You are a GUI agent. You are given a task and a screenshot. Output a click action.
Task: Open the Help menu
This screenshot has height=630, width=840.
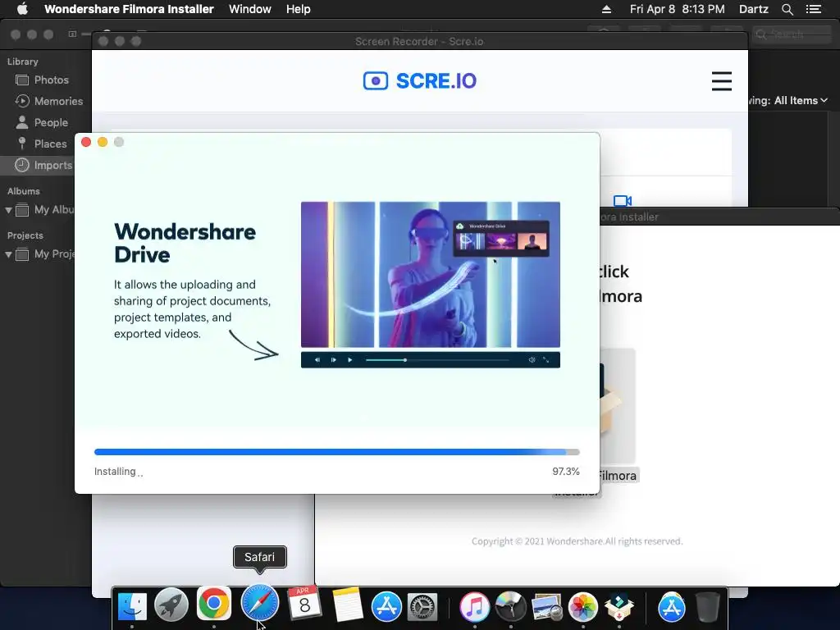pos(298,9)
